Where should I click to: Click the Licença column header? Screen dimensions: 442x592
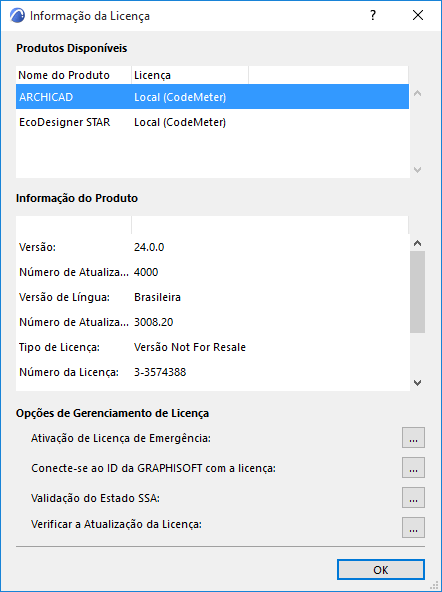coord(190,75)
